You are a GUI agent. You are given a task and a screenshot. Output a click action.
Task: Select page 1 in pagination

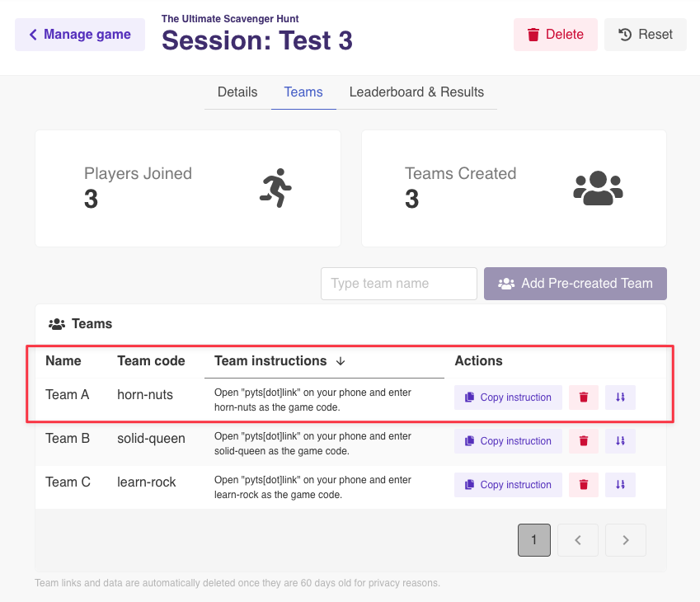point(533,539)
